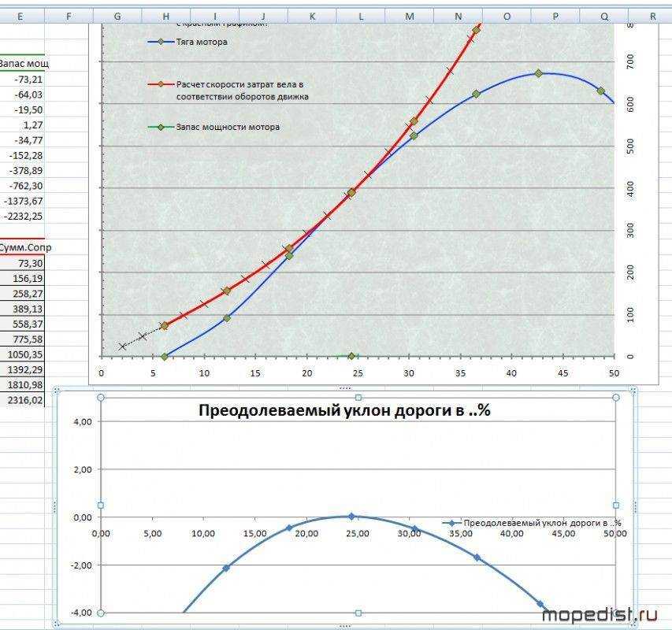This screenshot has height=630, width=672.
Task: Select column header P
Action: click(555, 17)
